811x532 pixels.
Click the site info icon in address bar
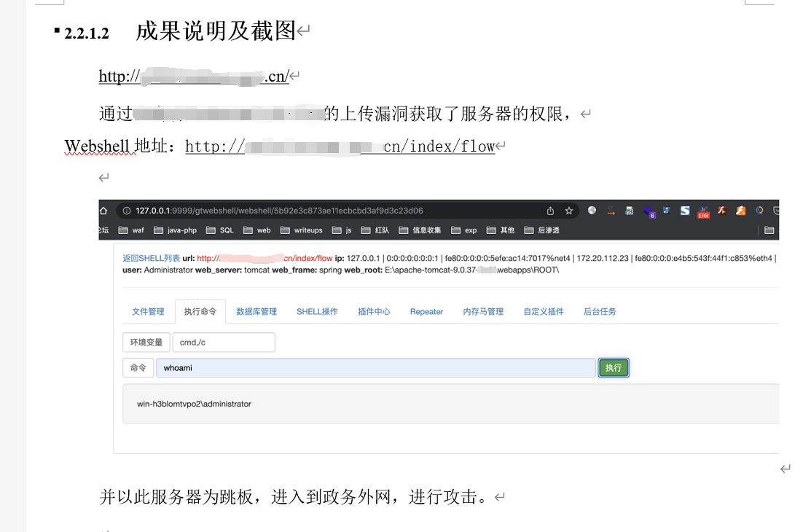(x=126, y=211)
